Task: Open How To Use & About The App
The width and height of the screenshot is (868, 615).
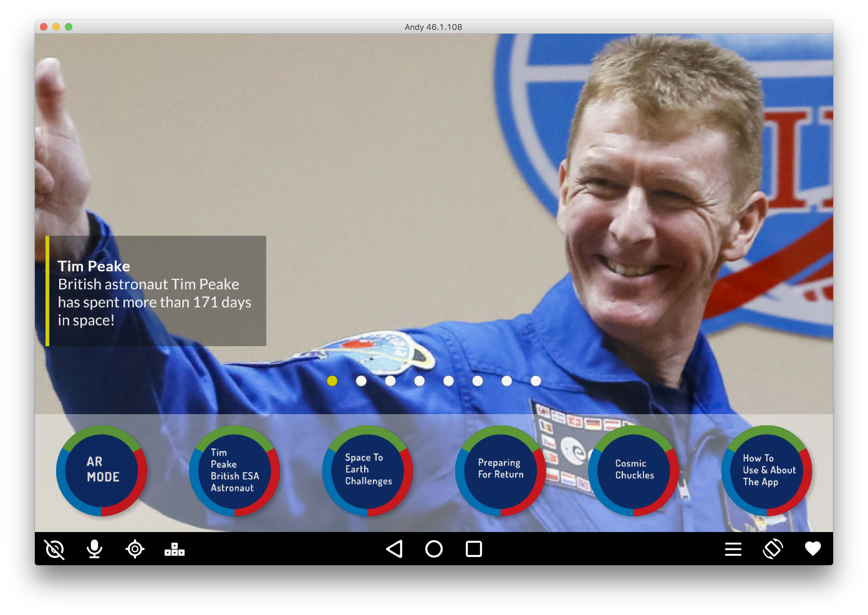Action: click(767, 471)
